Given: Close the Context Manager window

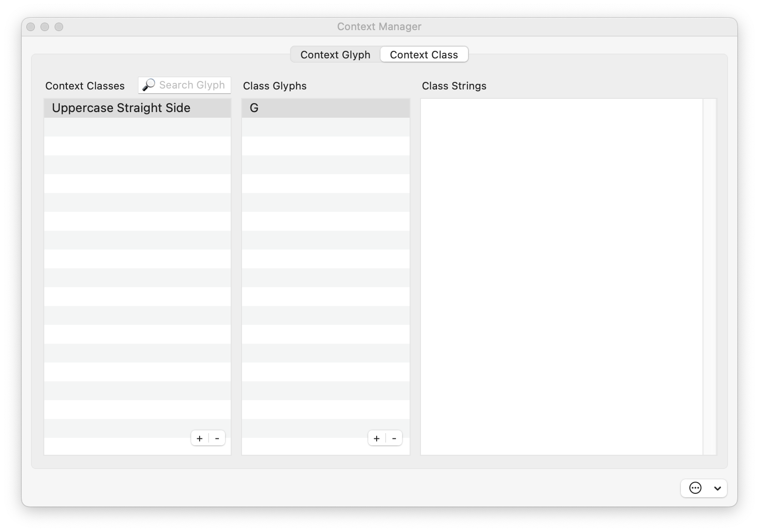Looking at the screenshot, I should pyautogui.click(x=31, y=27).
